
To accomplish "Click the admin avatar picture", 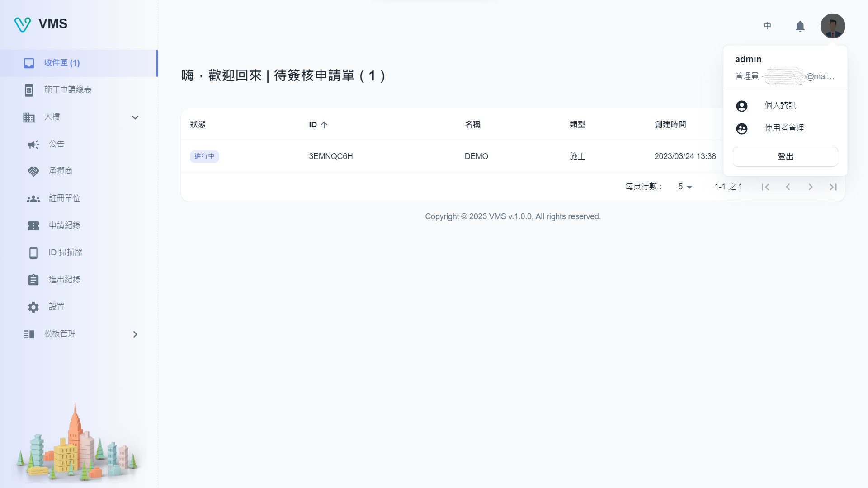I will coord(832,26).
